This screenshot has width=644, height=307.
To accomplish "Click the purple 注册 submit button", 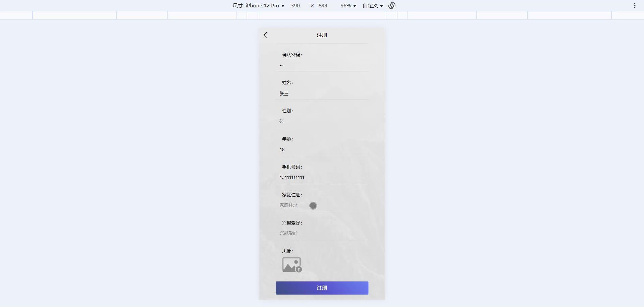I will coord(322,288).
